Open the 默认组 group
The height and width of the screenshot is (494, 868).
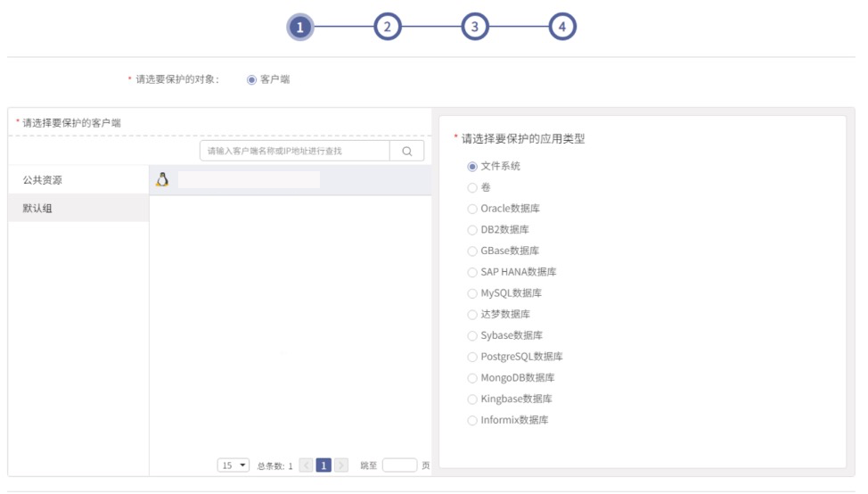coord(78,209)
